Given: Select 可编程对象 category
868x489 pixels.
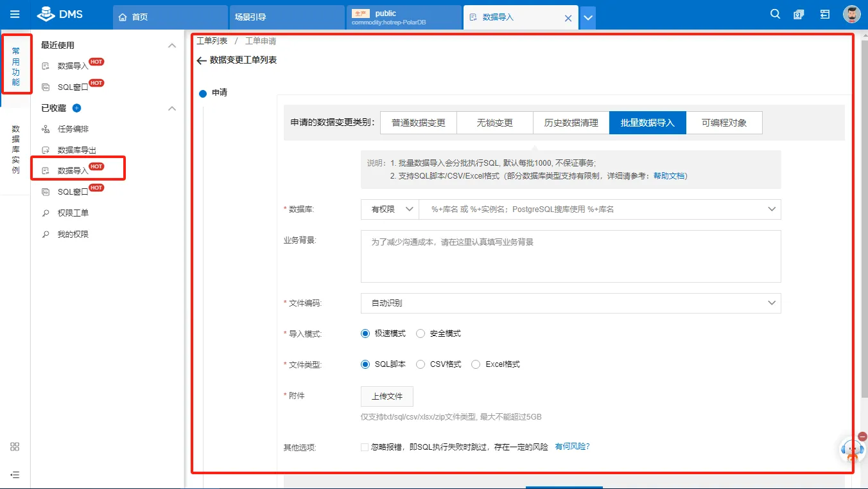Looking at the screenshot, I should coord(724,123).
